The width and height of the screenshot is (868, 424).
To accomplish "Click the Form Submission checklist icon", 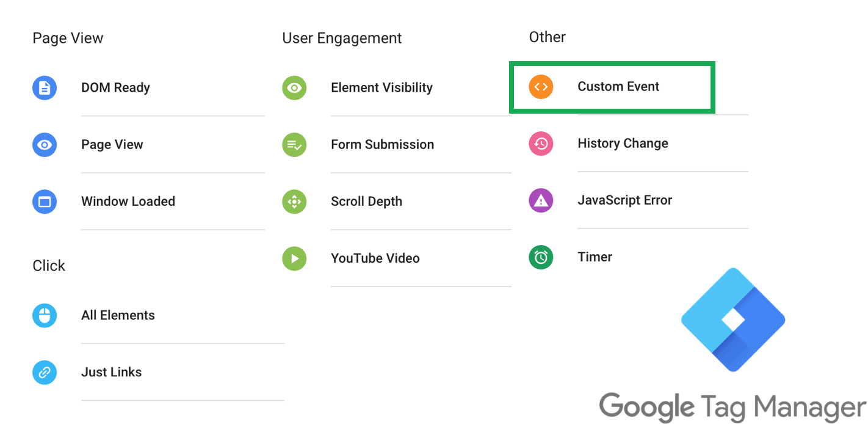I will pos(294,145).
